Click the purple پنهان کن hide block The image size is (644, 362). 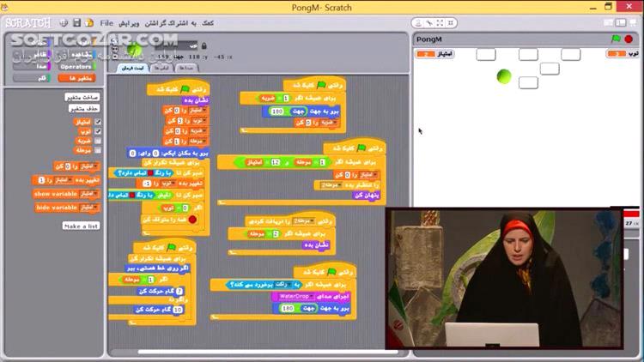click(x=366, y=196)
